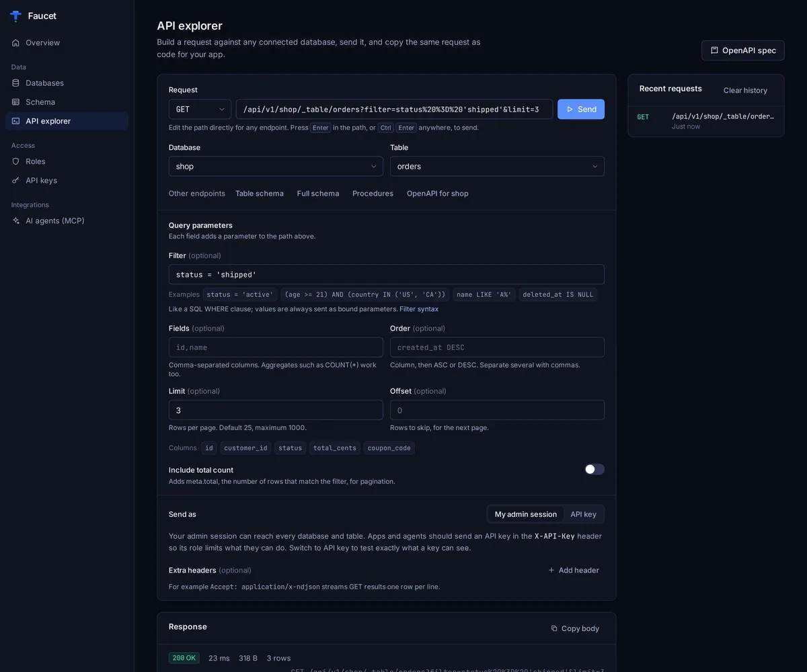Go to Databases in the sidebar
This screenshot has height=672, width=807.
[x=67, y=83]
